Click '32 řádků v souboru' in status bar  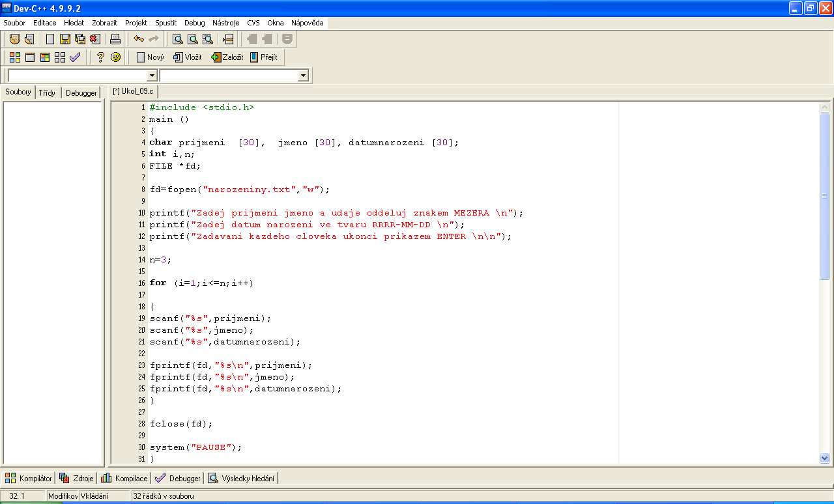[x=164, y=496]
